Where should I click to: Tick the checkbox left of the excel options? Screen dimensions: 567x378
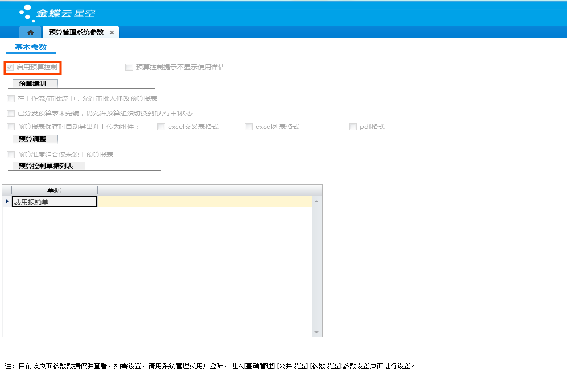pos(11,126)
